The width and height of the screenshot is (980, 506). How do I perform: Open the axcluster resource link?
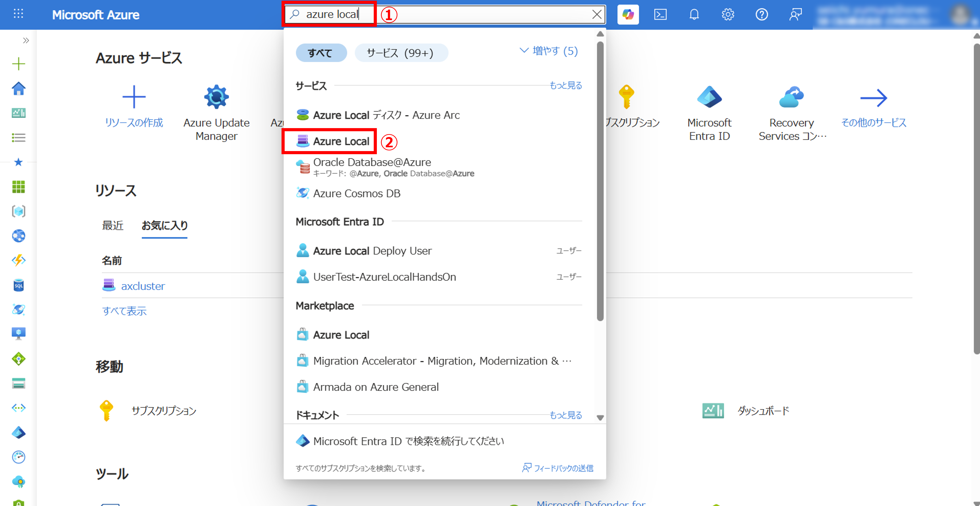143,286
